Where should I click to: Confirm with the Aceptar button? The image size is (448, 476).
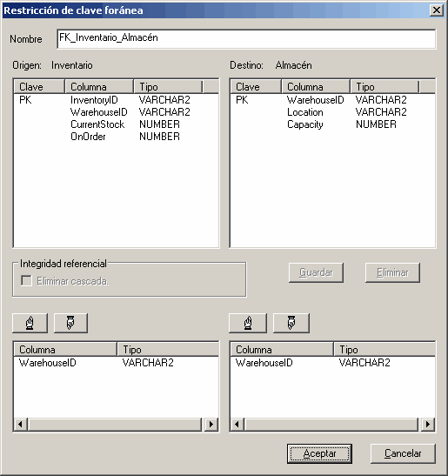pos(319,453)
